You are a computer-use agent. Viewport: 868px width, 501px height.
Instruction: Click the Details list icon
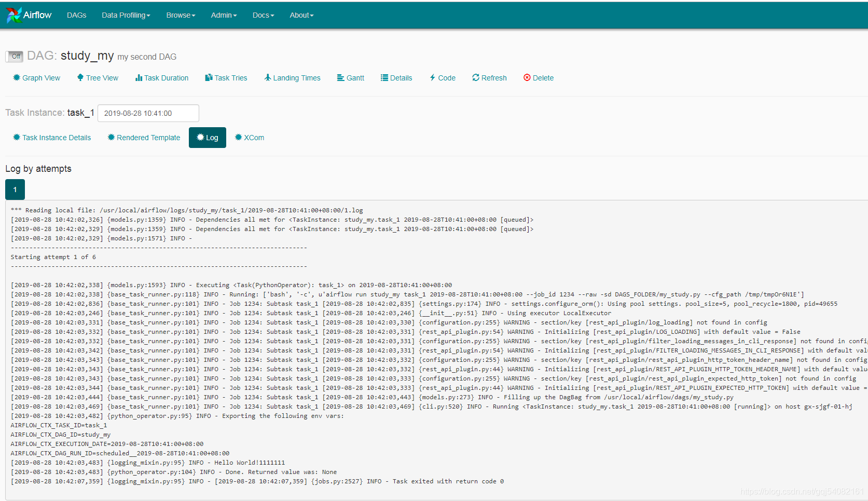(x=384, y=77)
